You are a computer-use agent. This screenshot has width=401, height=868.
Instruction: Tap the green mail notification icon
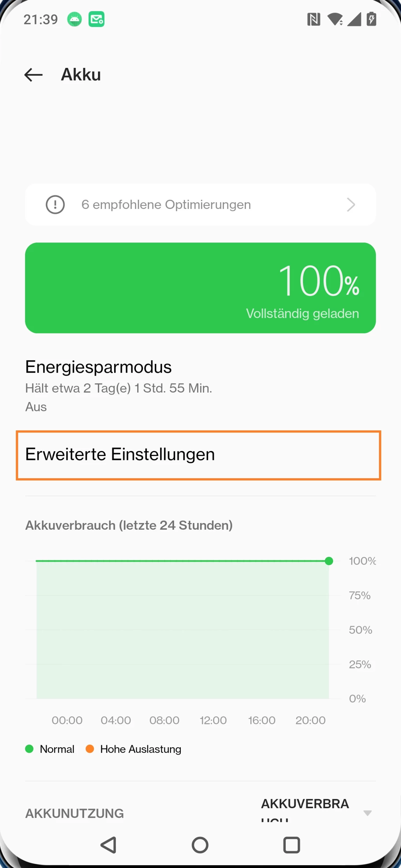point(96,19)
